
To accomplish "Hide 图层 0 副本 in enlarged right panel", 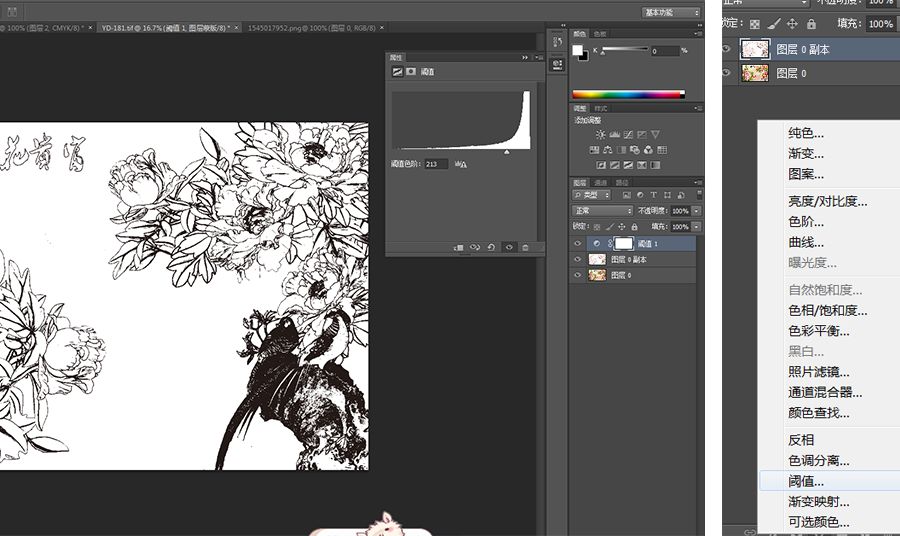I will click(x=726, y=49).
